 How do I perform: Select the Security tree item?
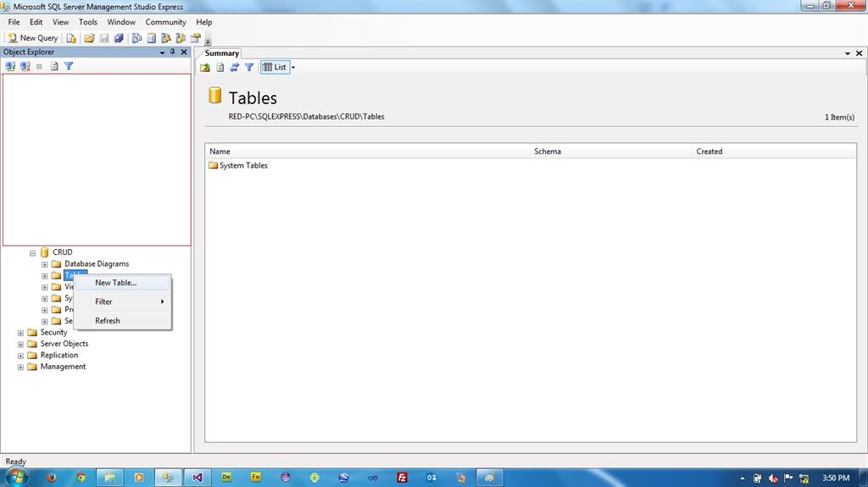coord(53,333)
